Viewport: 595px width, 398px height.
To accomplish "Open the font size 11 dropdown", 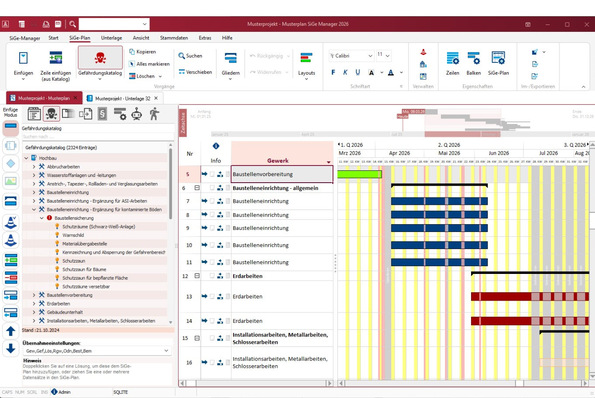I will (x=387, y=56).
